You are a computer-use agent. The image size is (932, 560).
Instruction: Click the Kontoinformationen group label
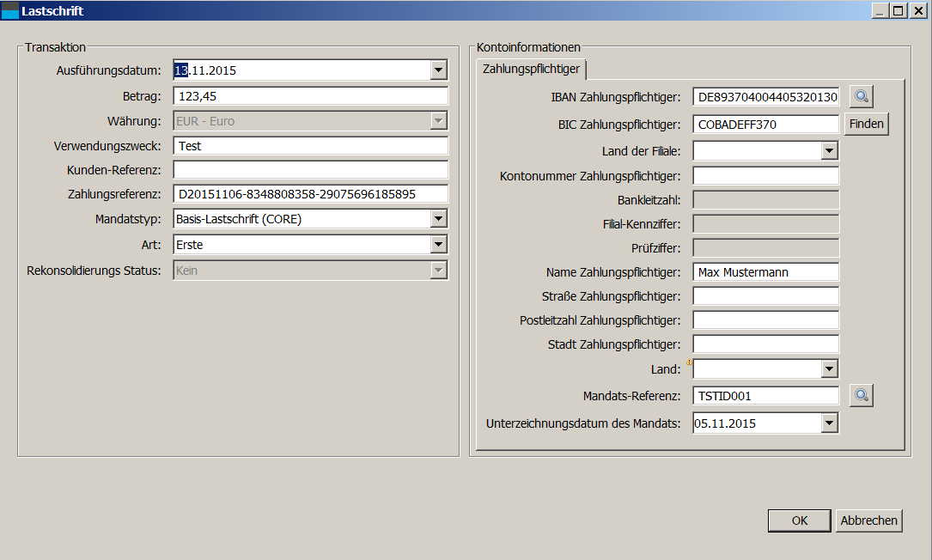tap(528, 47)
